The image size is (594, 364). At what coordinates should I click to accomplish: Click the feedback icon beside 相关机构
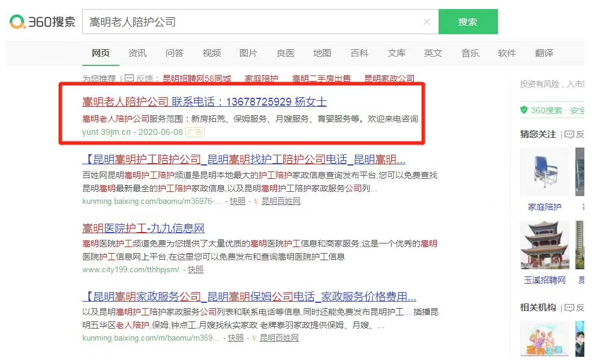569,308
